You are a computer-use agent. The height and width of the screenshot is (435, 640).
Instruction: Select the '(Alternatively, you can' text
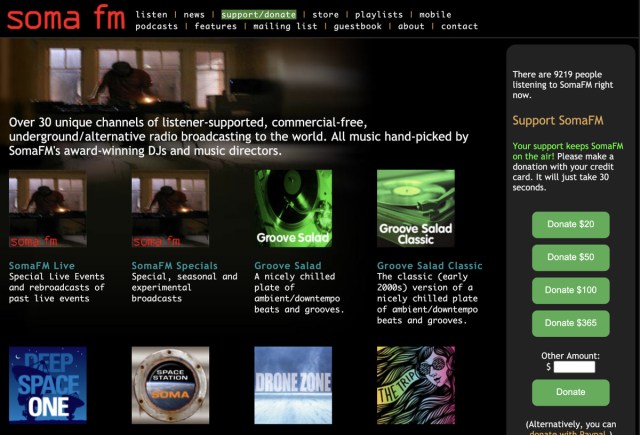[x=571, y=424]
